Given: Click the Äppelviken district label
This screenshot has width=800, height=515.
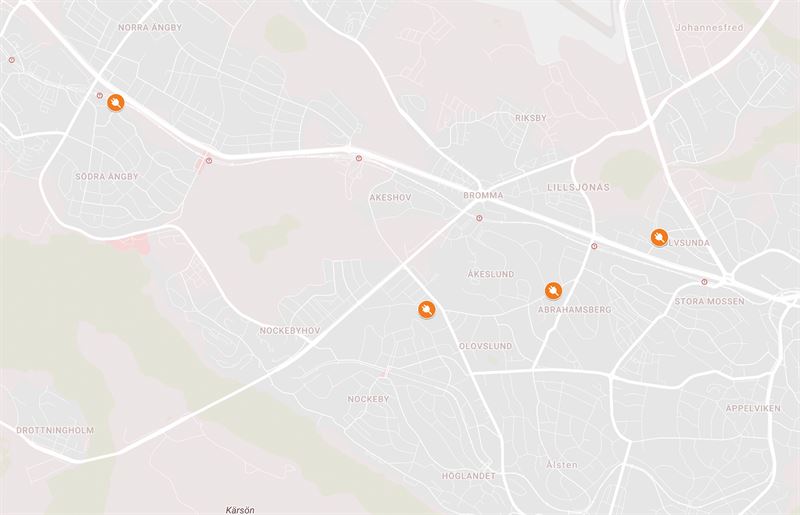Looking at the screenshot, I should coord(753,408).
